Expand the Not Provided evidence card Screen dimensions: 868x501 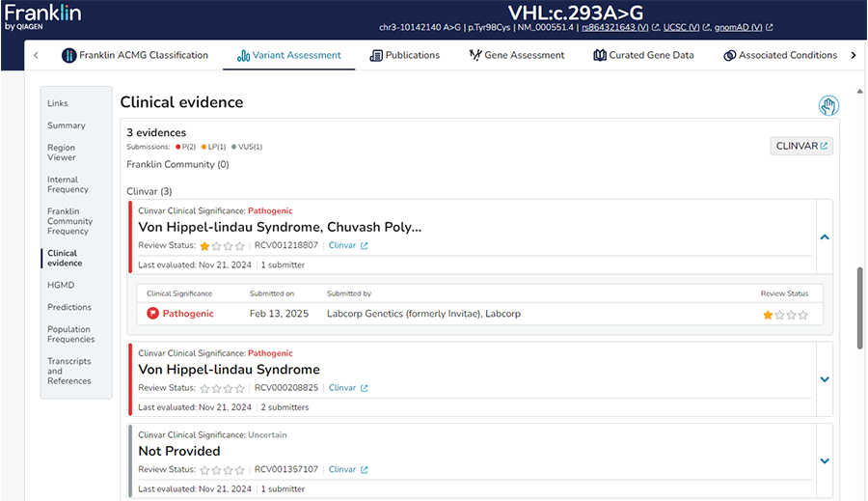(x=824, y=460)
